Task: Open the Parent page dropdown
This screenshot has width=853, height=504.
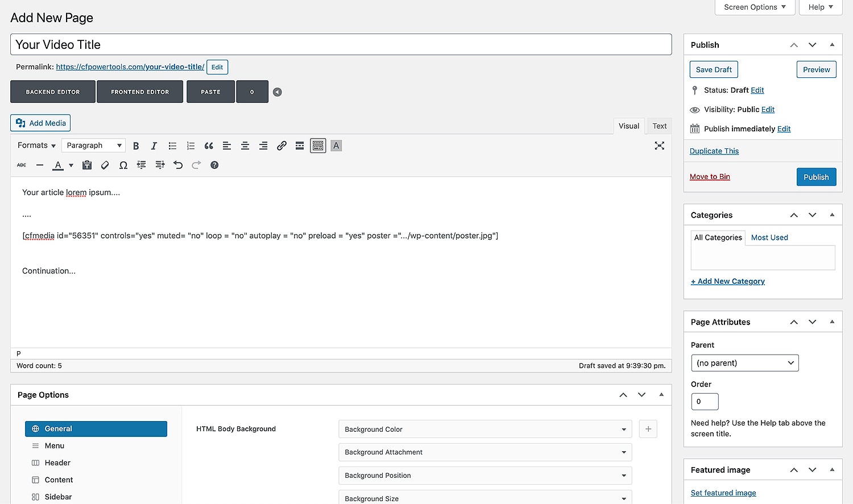Action: [x=744, y=363]
